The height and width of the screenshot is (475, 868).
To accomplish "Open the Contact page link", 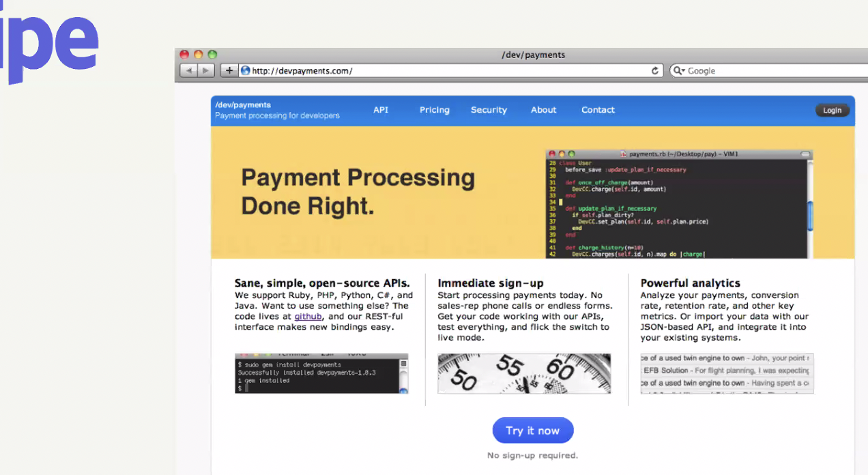I will click(598, 110).
